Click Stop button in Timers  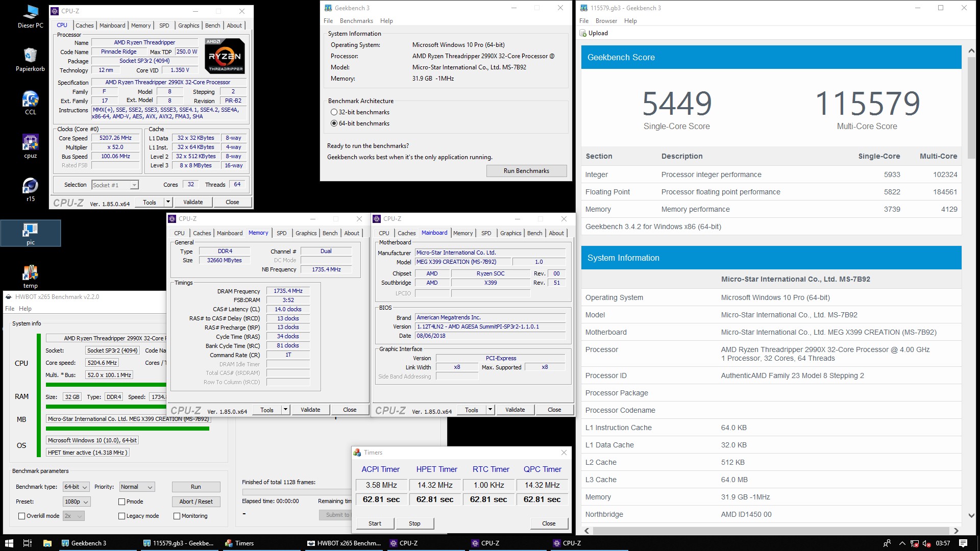click(414, 524)
